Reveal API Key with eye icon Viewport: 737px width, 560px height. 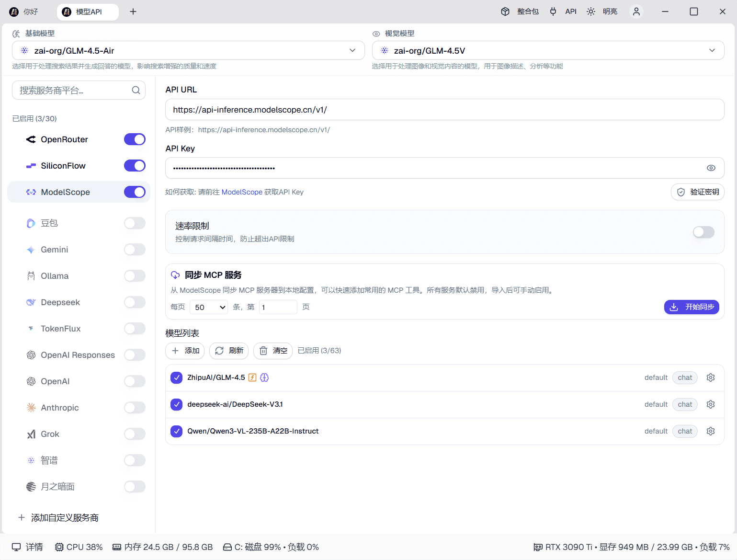pos(711,168)
